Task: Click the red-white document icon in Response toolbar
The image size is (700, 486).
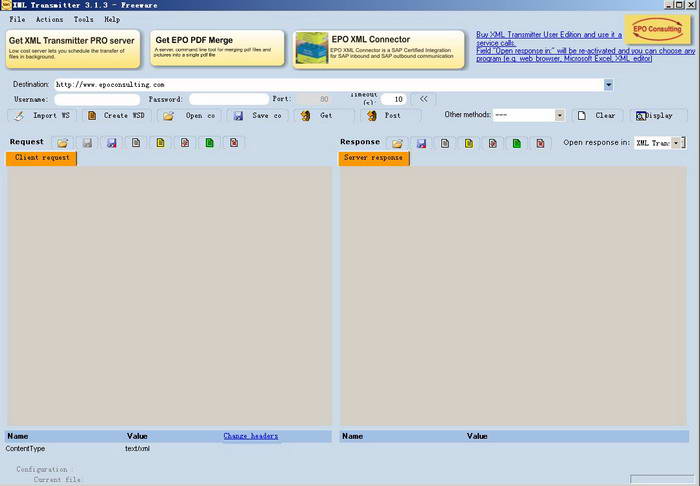Action: pos(493,143)
